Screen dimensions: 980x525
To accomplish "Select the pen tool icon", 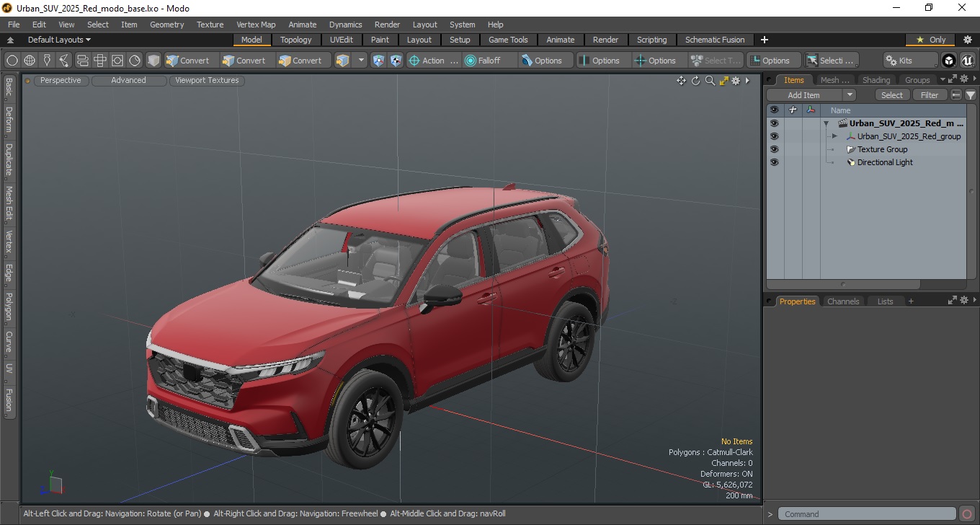I will pos(47,61).
